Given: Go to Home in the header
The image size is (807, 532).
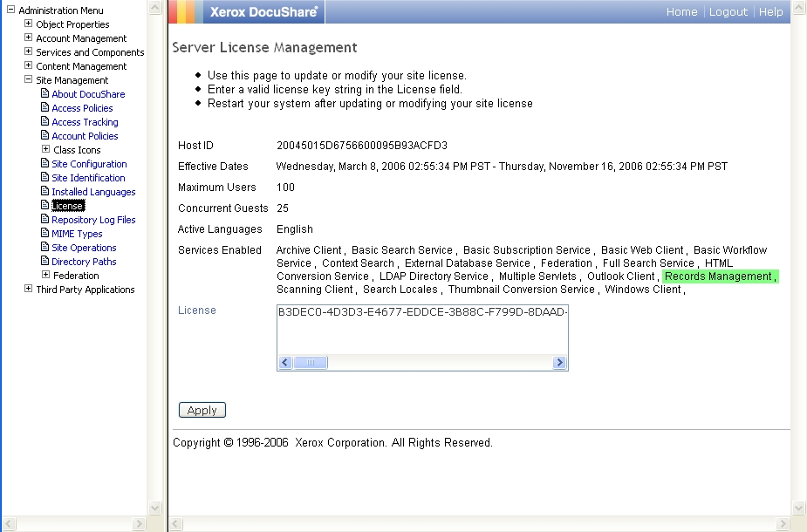Looking at the screenshot, I should 682,12.
